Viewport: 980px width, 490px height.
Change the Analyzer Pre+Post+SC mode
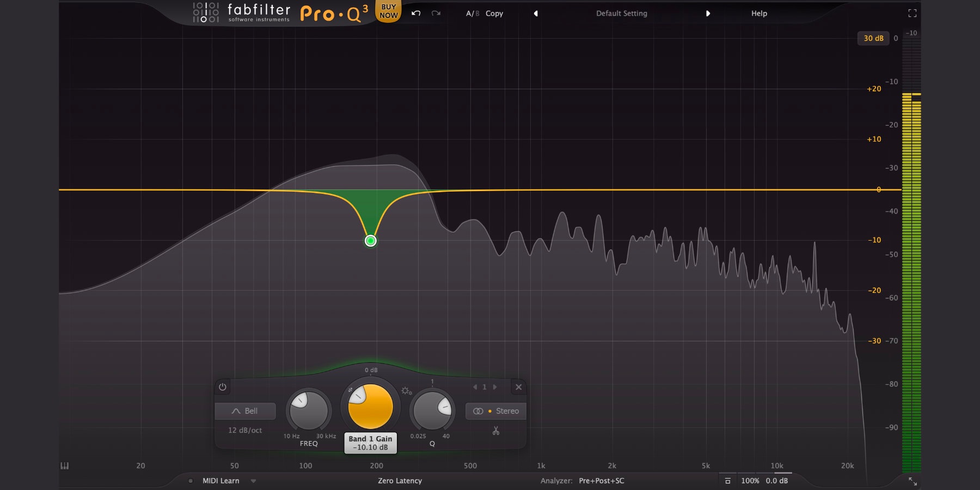pyautogui.click(x=602, y=481)
